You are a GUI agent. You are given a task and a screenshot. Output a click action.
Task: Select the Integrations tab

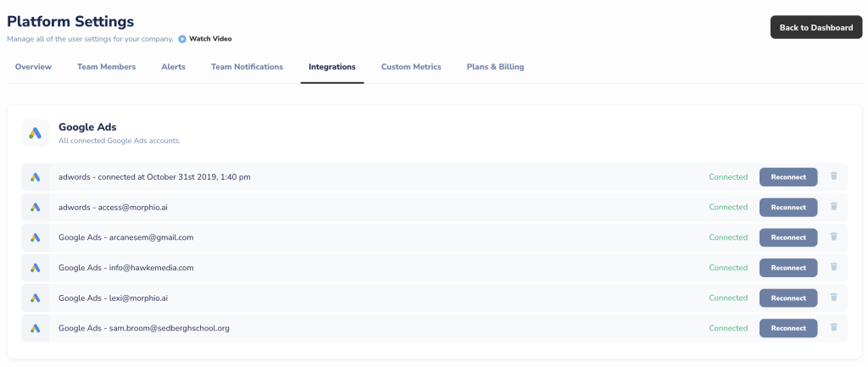332,67
